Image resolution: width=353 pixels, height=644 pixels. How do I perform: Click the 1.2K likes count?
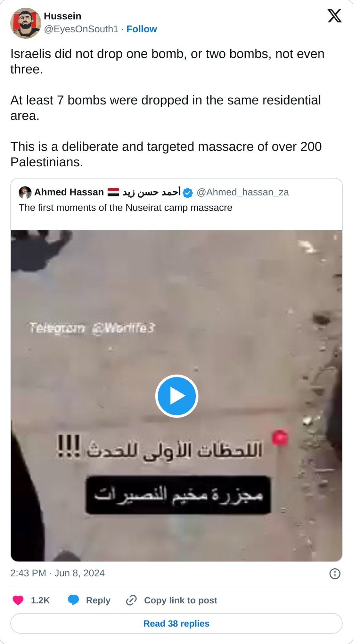pyautogui.click(x=40, y=600)
